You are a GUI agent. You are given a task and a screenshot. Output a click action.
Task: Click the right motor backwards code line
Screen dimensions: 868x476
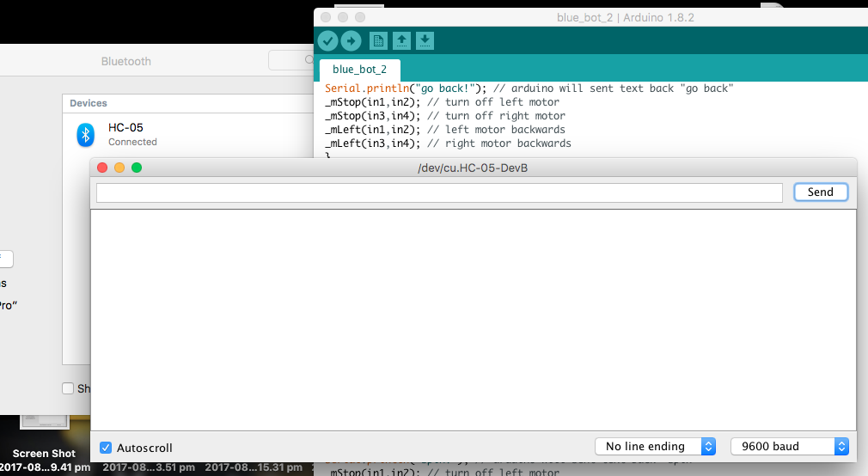[448, 143]
